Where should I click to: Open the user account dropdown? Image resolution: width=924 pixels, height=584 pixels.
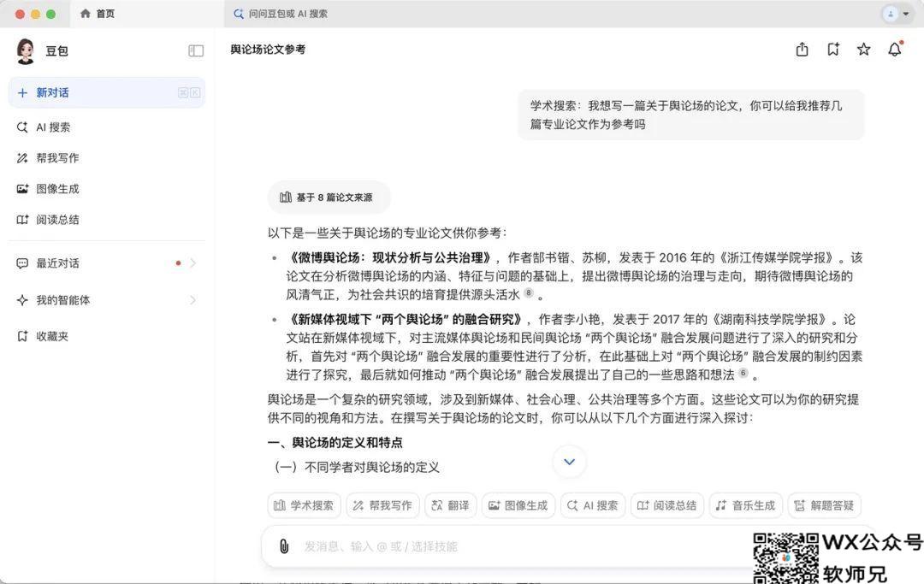tap(897, 14)
